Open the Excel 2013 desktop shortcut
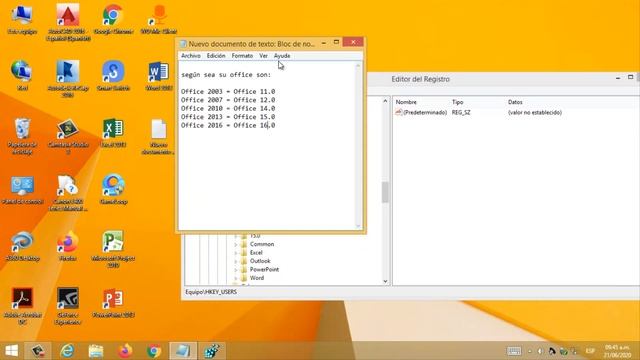640x360 pixels. (113, 133)
